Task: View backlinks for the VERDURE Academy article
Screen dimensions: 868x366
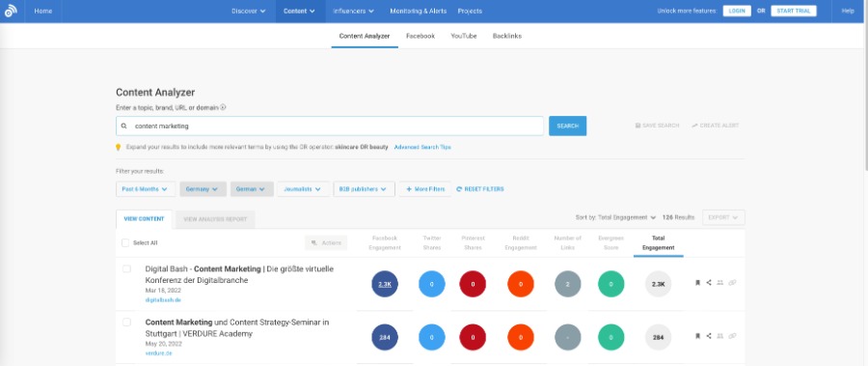Action: coord(732,336)
